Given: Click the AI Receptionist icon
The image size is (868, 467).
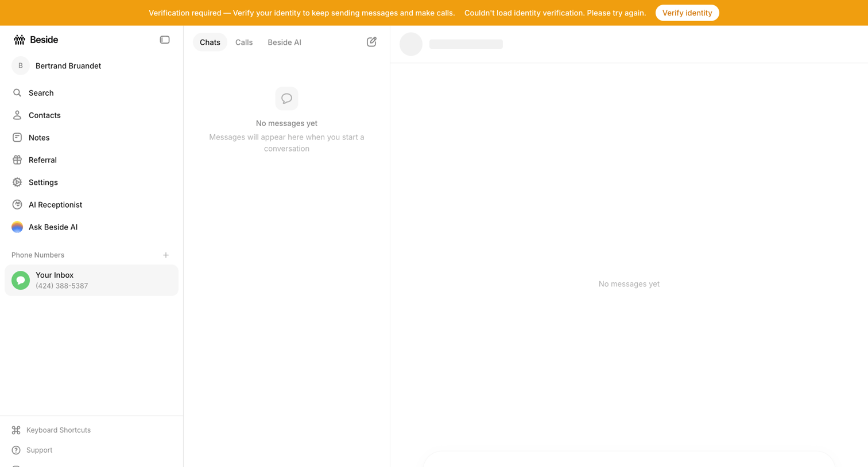Looking at the screenshot, I should (17, 205).
